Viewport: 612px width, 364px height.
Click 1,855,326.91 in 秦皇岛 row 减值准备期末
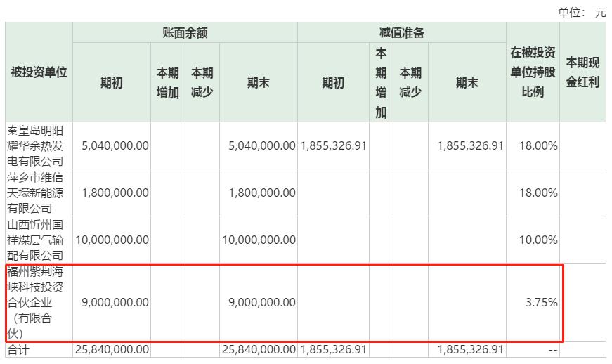[x=470, y=145]
